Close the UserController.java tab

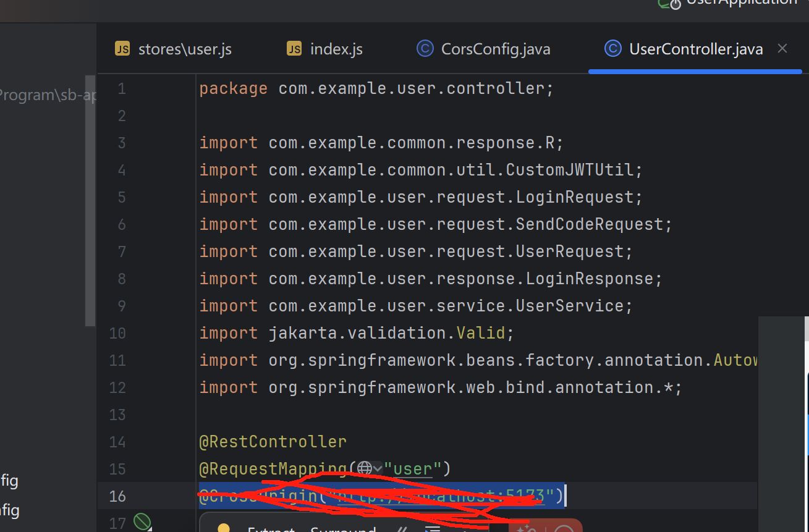tap(782, 48)
